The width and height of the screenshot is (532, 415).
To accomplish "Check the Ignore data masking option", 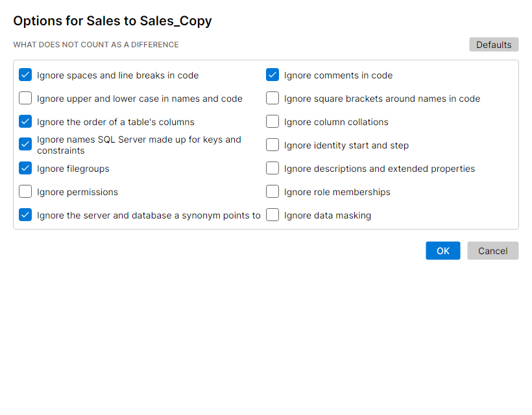I will click(272, 215).
